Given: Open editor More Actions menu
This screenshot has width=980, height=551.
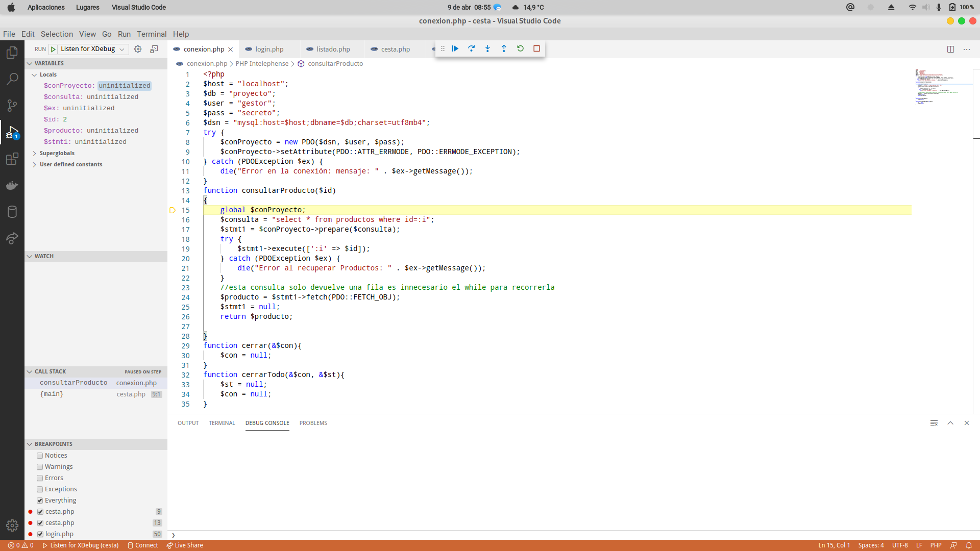Looking at the screenshot, I should coord(967,49).
